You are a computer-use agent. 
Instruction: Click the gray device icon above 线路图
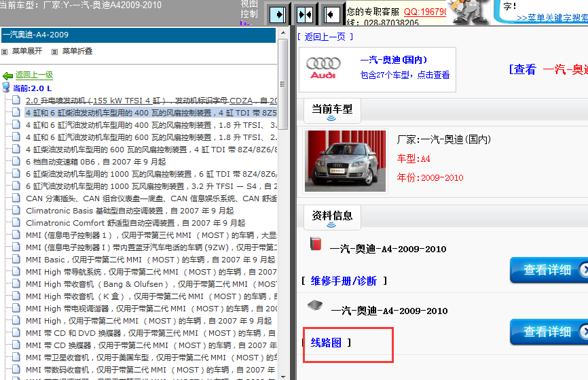click(x=315, y=305)
